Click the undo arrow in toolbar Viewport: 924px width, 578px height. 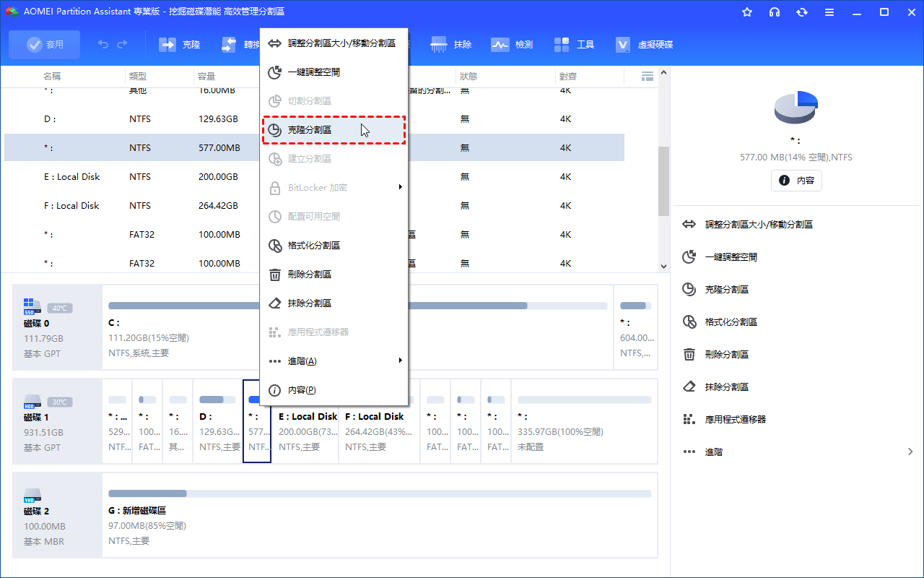[x=103, y=45]
